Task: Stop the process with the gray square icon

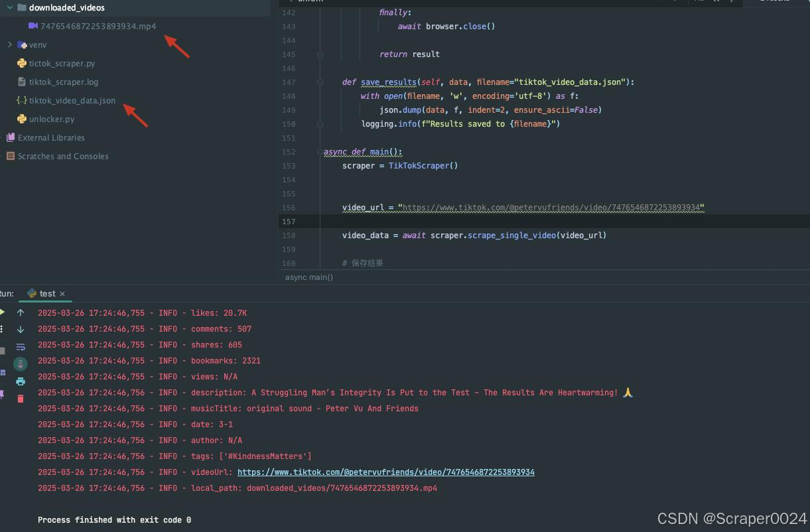Action: point(2,350)
